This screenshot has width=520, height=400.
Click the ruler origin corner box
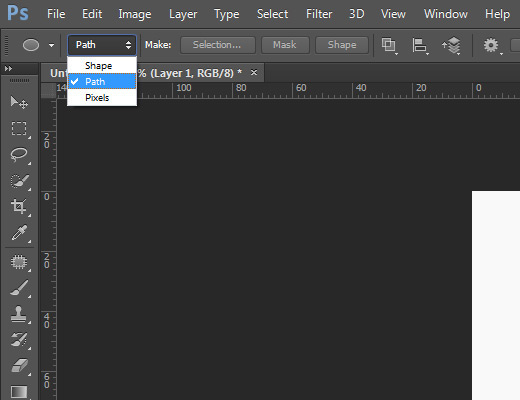coord(48,90)
